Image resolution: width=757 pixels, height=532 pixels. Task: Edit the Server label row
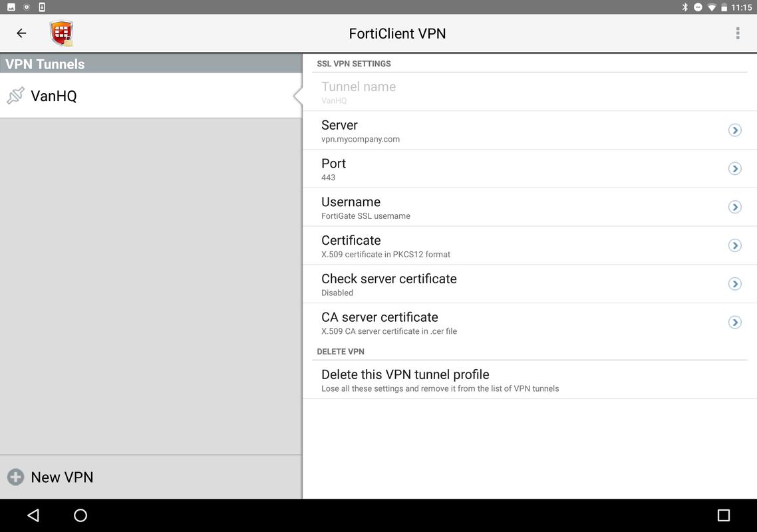pos(530,130)
